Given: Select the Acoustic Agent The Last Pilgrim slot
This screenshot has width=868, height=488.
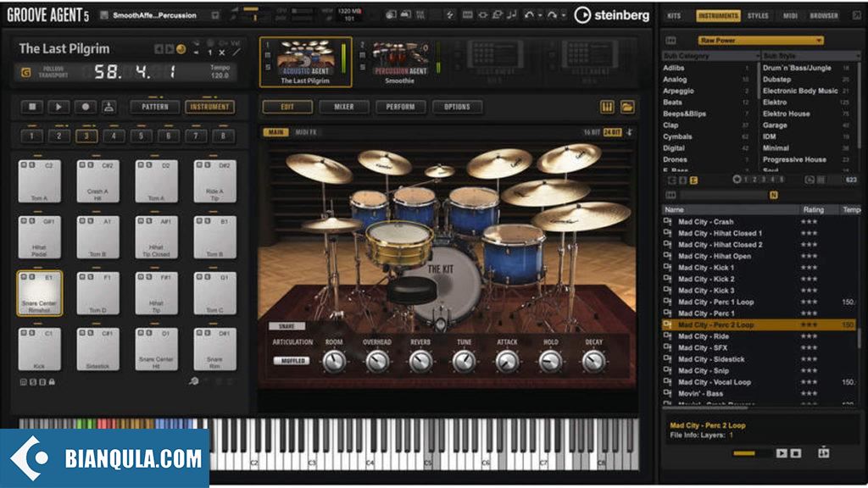Looking at the screenshot, I should tap(305, 62).
